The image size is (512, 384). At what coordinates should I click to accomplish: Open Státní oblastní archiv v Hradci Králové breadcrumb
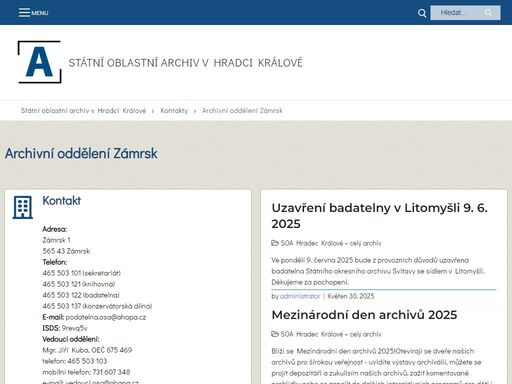tap(84, 111)
